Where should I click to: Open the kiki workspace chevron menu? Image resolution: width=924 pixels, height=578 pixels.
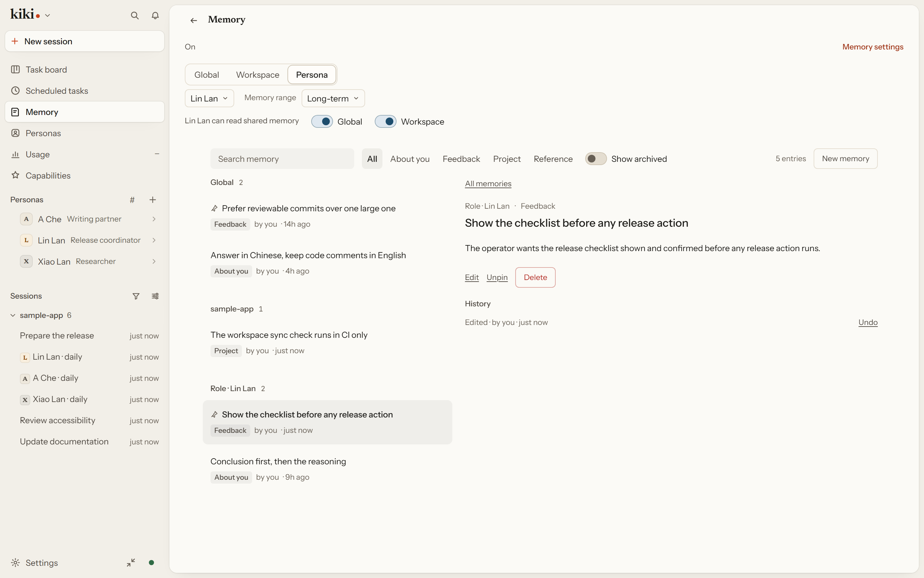47,16
